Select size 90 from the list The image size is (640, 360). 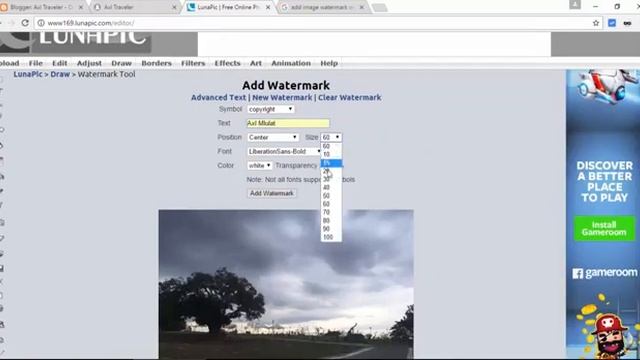point(331,229)
